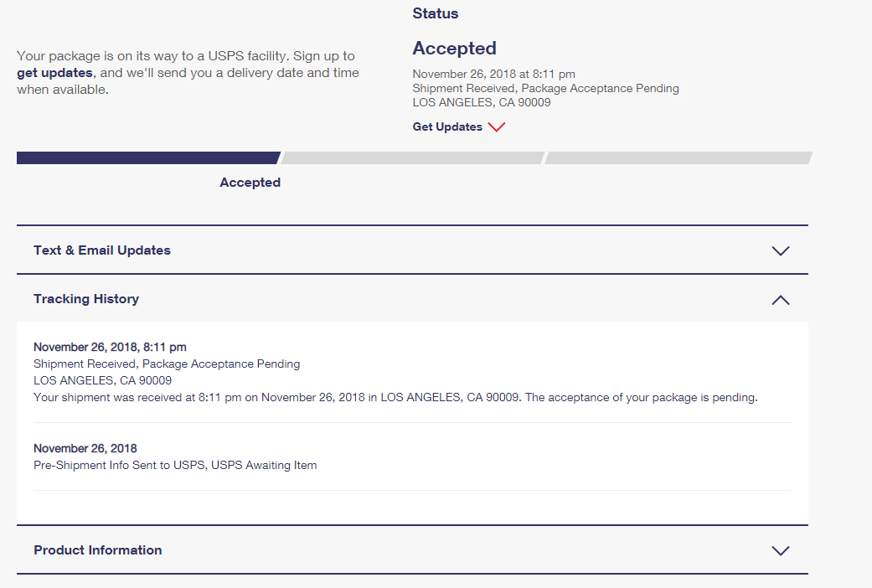Expand the Text & Email Updates chevron
The width and height of the screenshot is (872, 588).
click(x=780, y=250)
